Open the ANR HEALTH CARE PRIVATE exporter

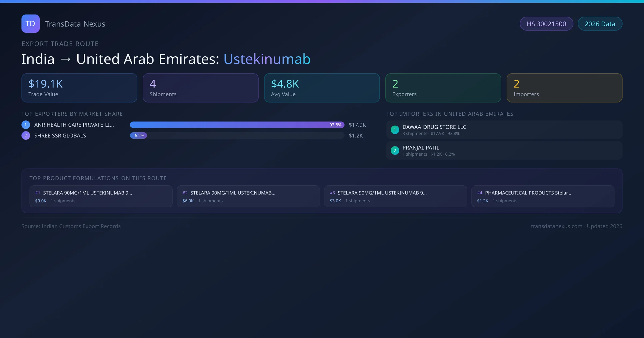pyautogui.click(x=74, y=125)
